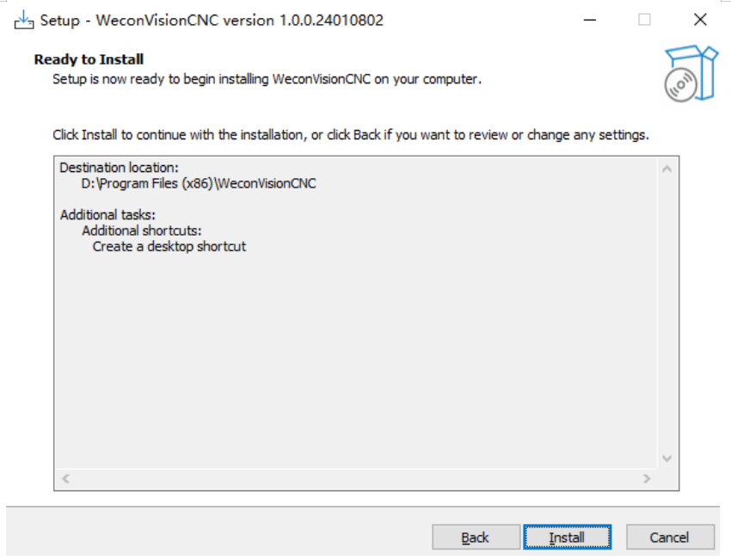The height and width of the screenshot is (560, 731).
Task: Click the box and disc wizard image
Action: tap(691, 74)
